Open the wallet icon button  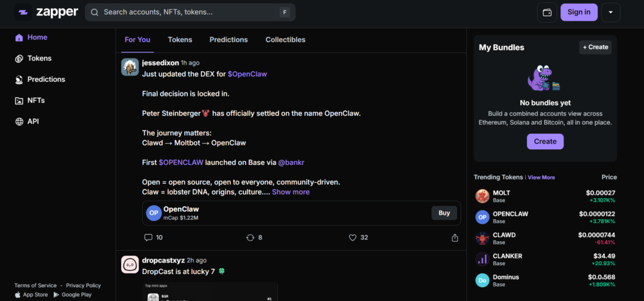click(547, 13)
